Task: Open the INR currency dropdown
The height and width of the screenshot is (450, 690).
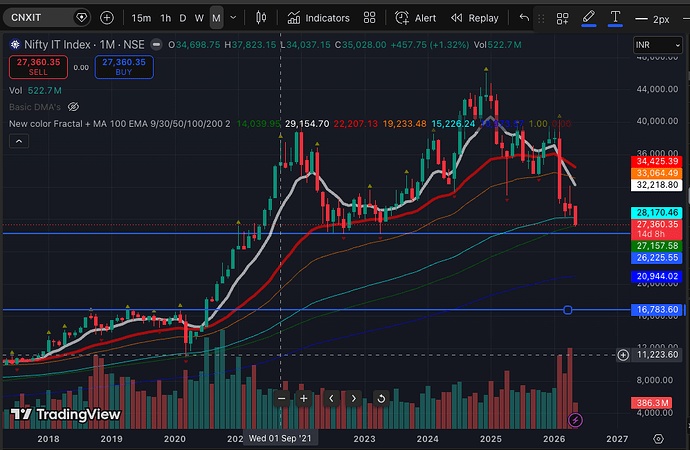Action: pyautogui.click(x=657, y=45)
